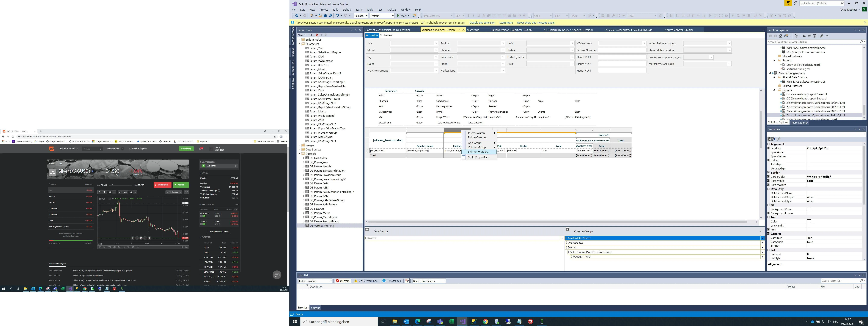Select Column Visibility... in context menu
The width and height of the screenshot is (868, 326).
pos(478,152)
